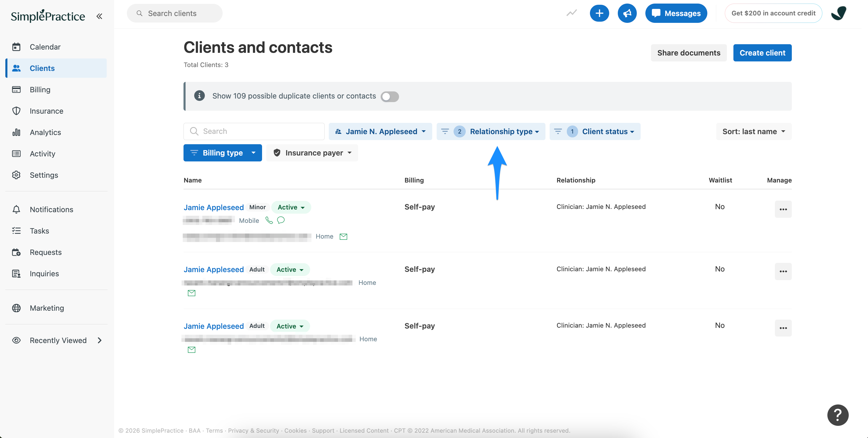
Task: Open Billing in the sidebar
Action: 56,89
